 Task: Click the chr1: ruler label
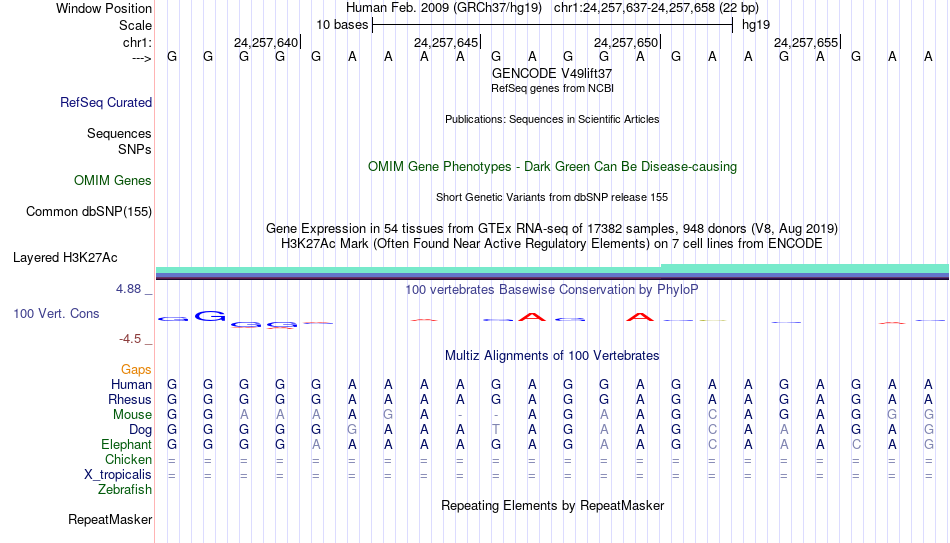pos(137,42)
